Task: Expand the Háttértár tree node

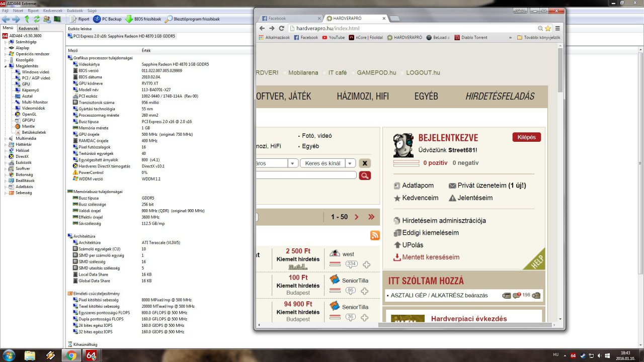Action: click(6, 144)
